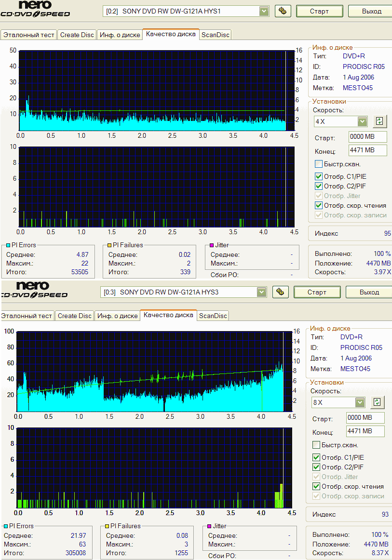
Task: Click the PI Failures Среднее value 0.08
Action: point(182,536)
